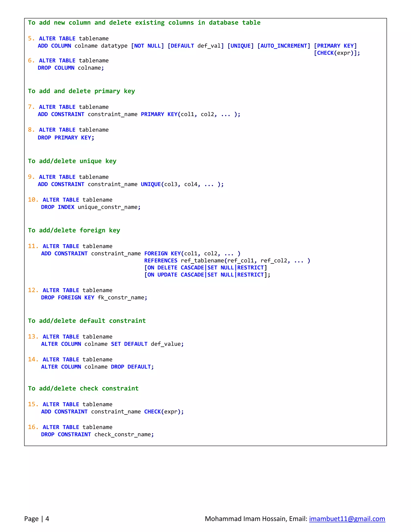Click the imambuet11@gmail.com email link
This screenshot has width=411, height=532.
347,519
